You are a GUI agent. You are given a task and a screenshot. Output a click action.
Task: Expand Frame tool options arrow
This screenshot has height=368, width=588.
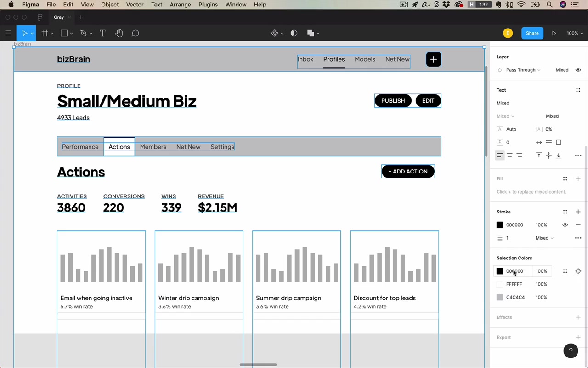(x=51, y=33)
